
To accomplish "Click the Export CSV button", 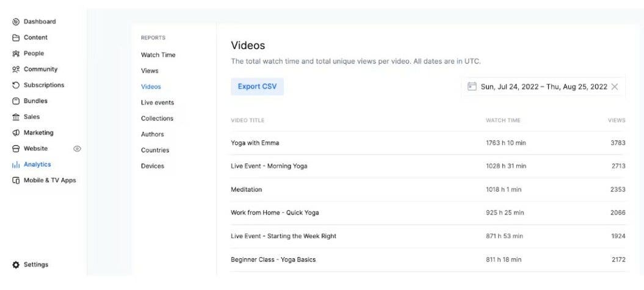I will pos(257,87).
